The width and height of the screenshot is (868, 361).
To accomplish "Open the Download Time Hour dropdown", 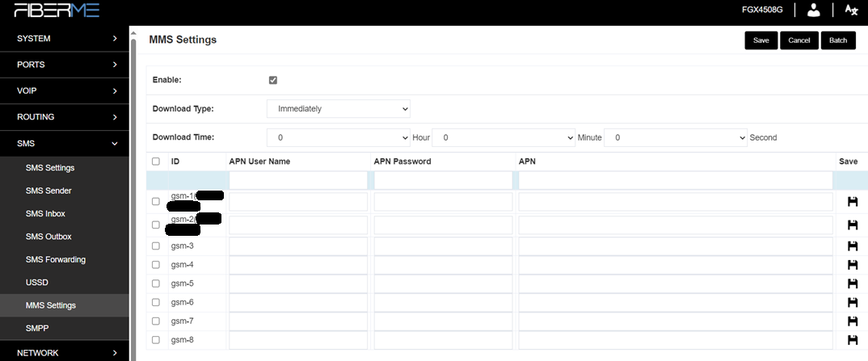I will pos(339,137).
